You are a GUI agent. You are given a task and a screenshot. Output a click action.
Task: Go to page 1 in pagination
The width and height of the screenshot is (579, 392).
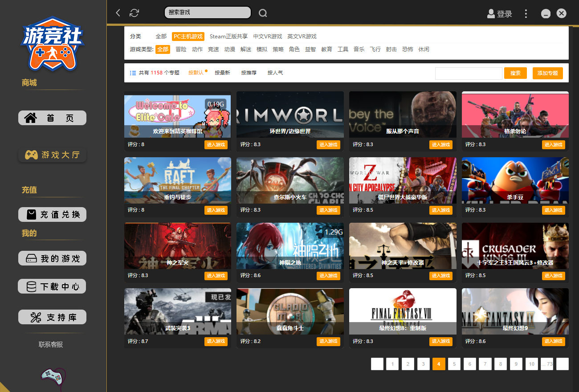392,364
